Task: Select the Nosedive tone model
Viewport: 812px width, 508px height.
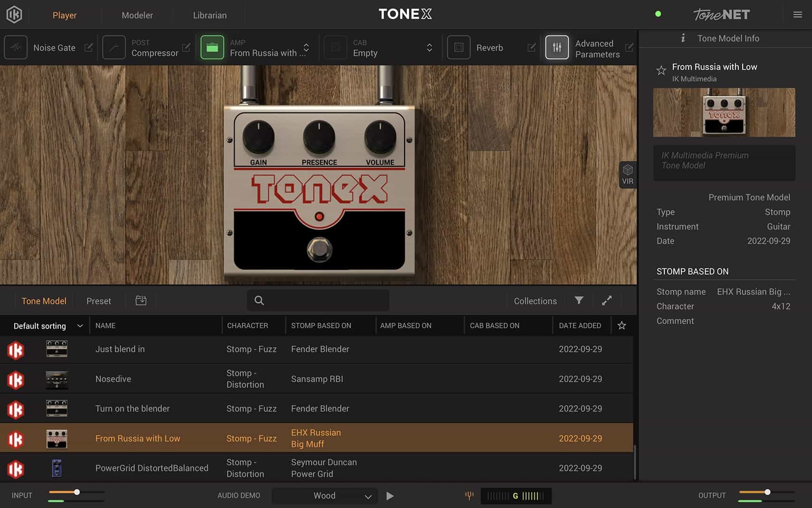Action: click(x=316, y=379)
